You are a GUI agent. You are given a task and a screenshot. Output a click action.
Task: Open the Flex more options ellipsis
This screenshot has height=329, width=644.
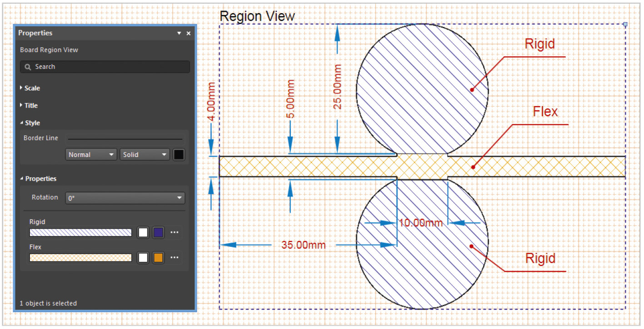[175, 258]
